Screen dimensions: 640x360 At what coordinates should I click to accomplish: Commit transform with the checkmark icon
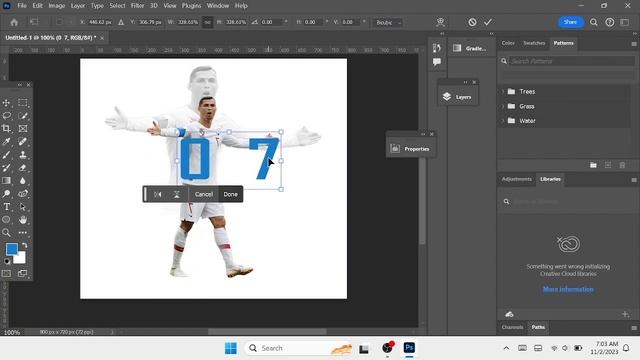point(488,22)
